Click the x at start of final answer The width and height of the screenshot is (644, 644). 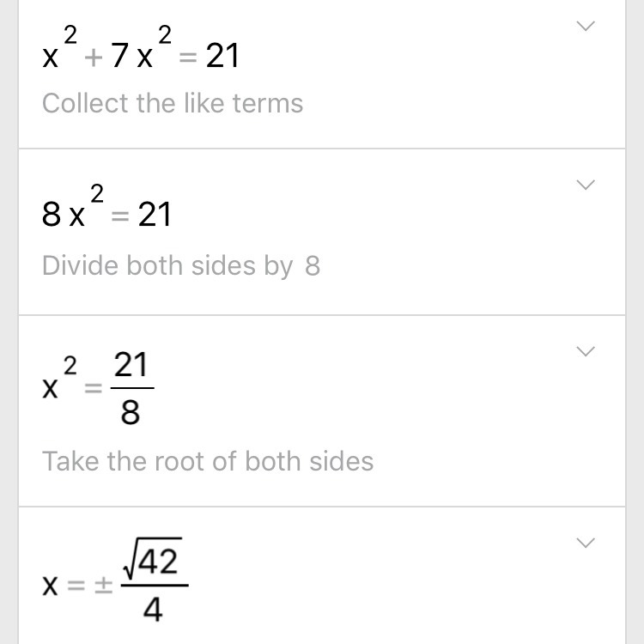52,586
